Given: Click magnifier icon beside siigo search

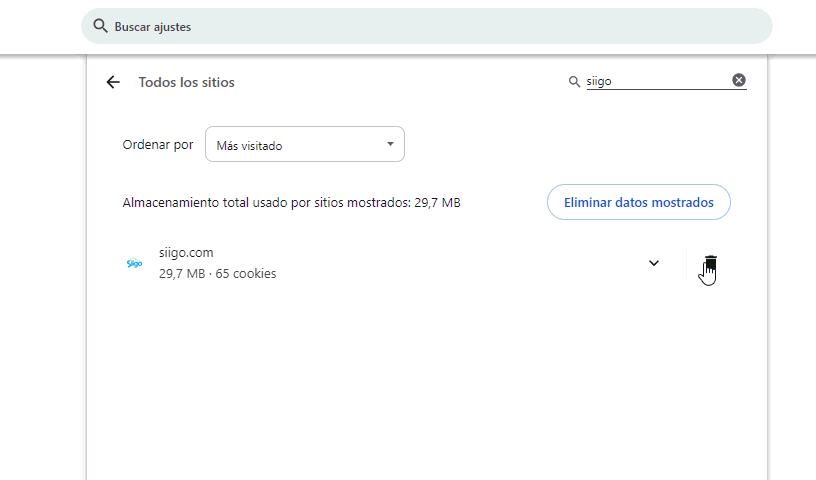Looking at the screenshot, I should pyautogui.click(x=574, y=81).
